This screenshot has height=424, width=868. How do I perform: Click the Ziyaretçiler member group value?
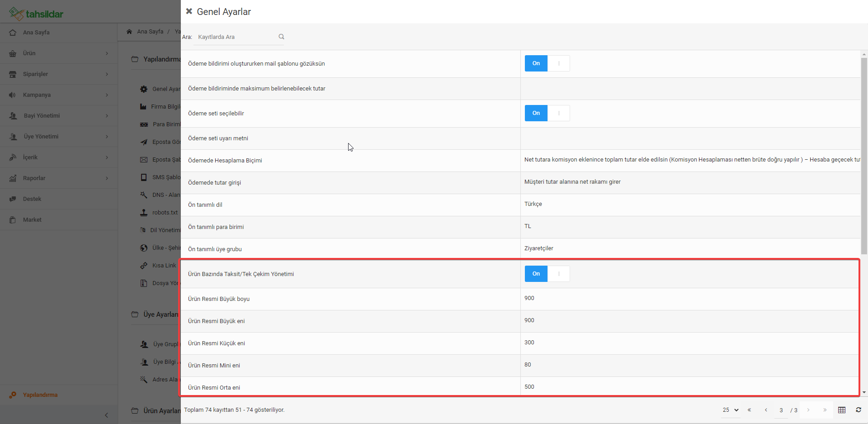[x=538, y=248]
